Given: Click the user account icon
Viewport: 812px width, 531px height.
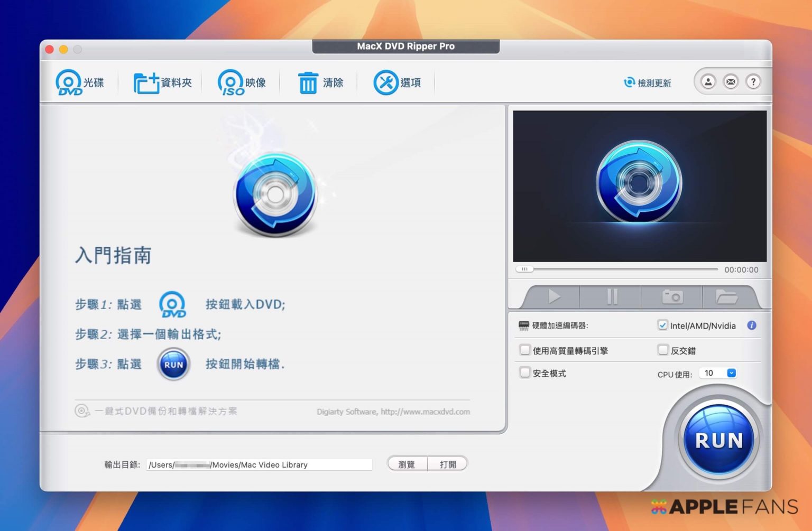Looking at the screenshot, I should [708, 82].
